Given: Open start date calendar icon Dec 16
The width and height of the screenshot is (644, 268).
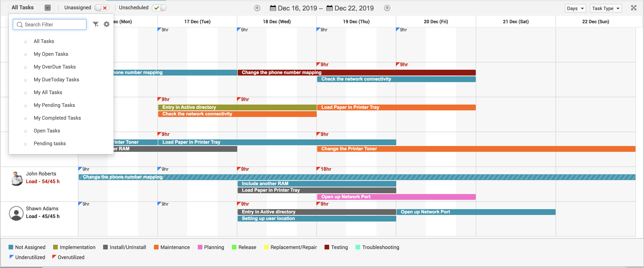Looking at the screenshot, I should click(273, 8).
